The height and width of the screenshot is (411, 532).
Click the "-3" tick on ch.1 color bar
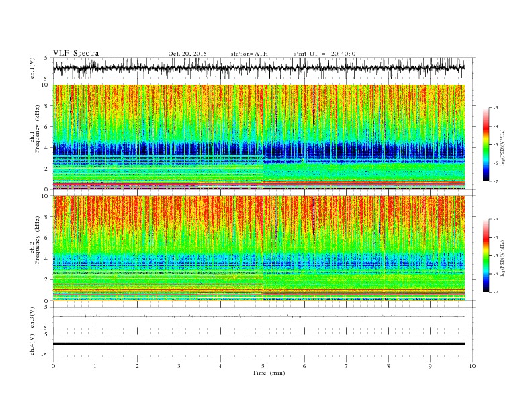click(495, 108)
